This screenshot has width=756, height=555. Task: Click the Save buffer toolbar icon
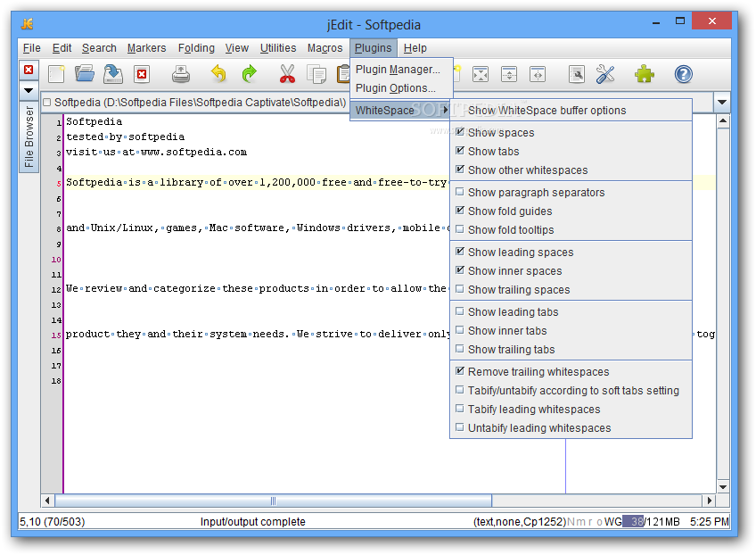(113, 74)
